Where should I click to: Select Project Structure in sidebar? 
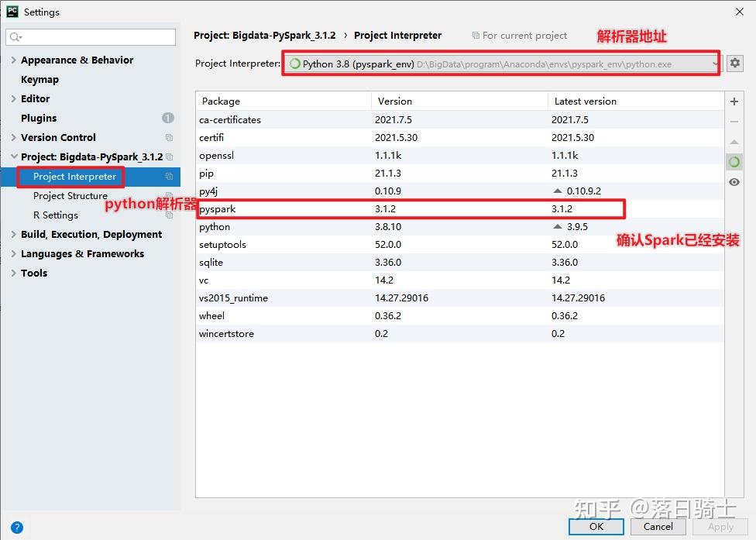(70, 196)
